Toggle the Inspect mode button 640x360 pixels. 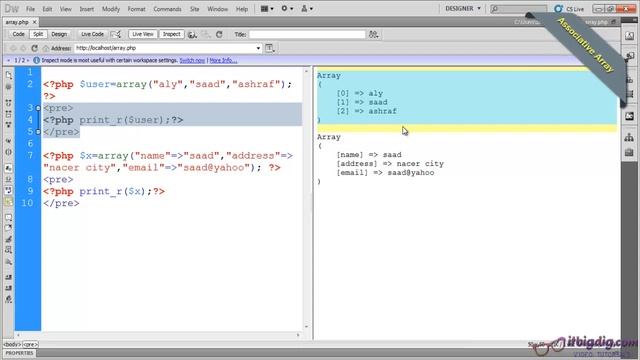coord(171,34)
